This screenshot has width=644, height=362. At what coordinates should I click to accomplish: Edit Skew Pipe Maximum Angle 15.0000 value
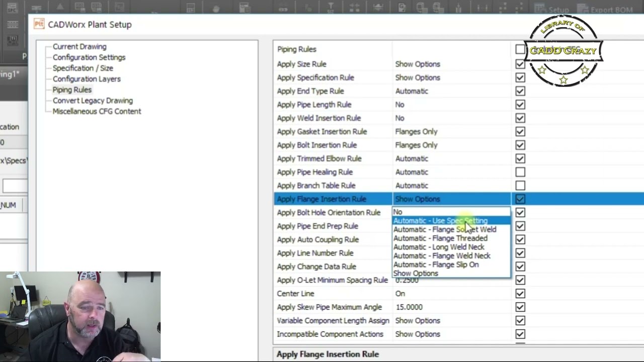tap(451, 307)
